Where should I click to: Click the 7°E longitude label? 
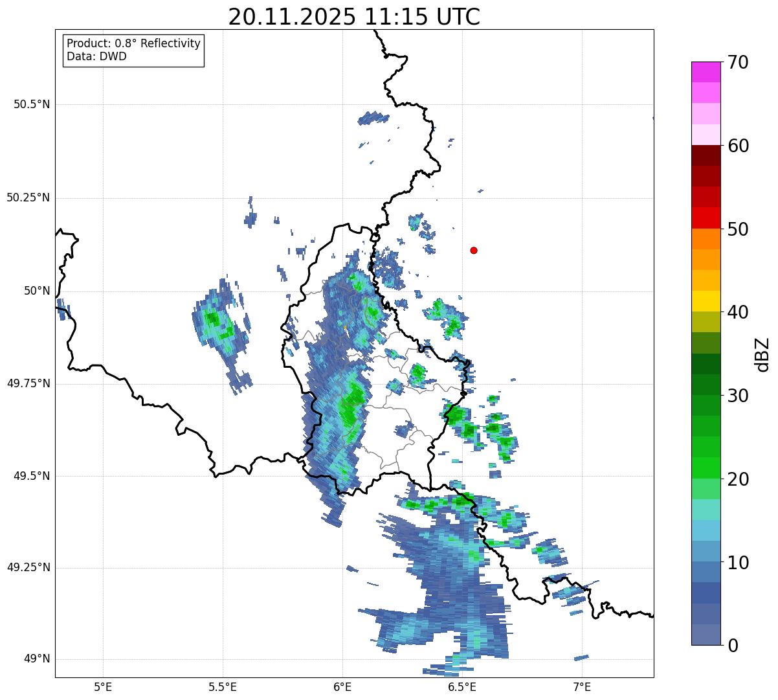pyautogui.click(x=582, y=686)
